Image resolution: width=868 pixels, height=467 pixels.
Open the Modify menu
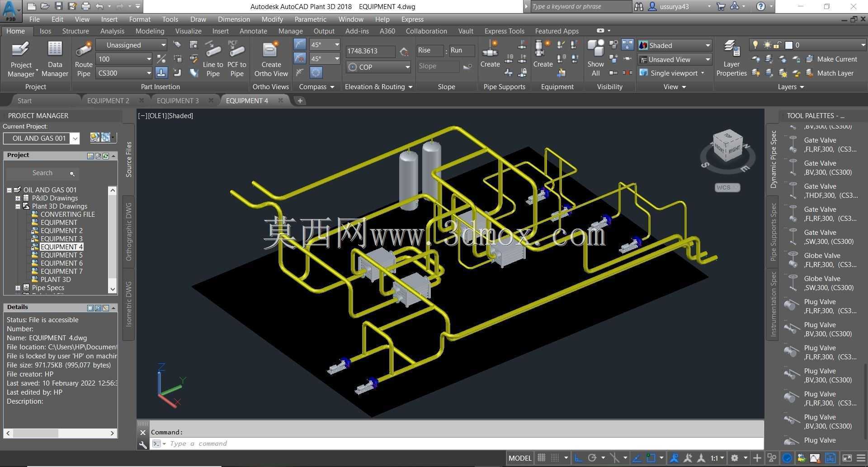pyautogui.click(x=272, y=19)
